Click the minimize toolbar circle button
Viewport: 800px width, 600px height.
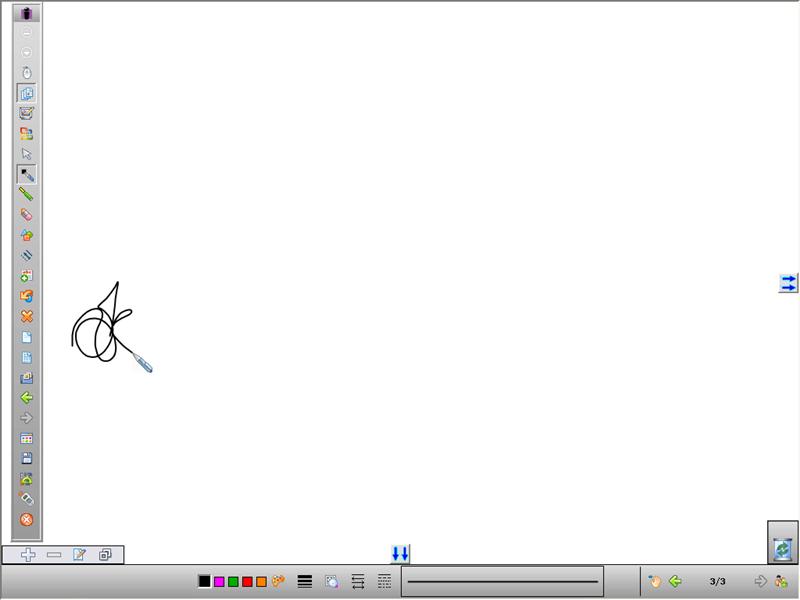(27, 33)
